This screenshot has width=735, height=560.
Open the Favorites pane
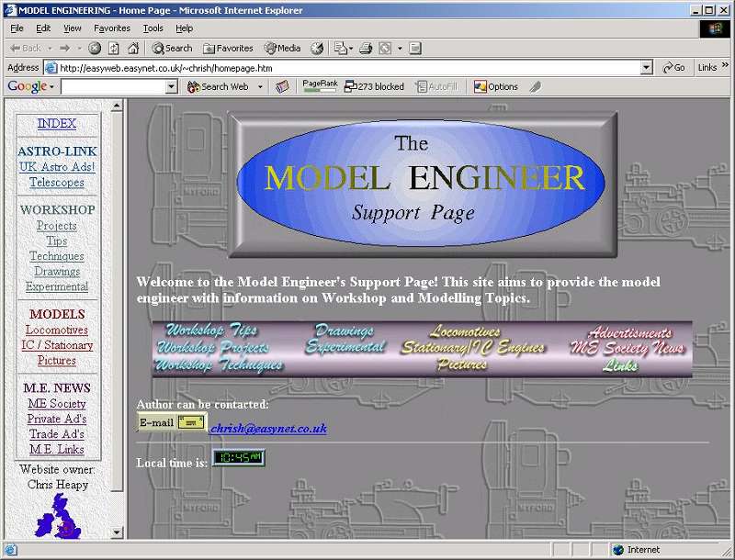[228, 48]
